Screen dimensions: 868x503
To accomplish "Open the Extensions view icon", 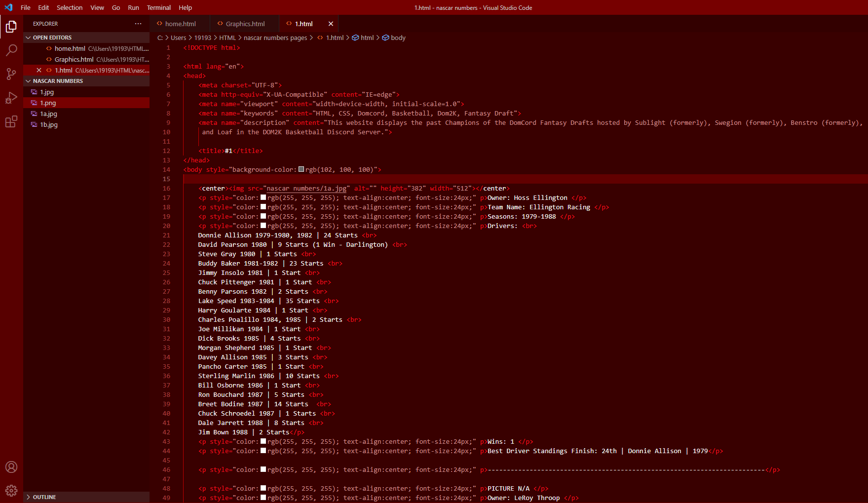I will coord(11,122).
